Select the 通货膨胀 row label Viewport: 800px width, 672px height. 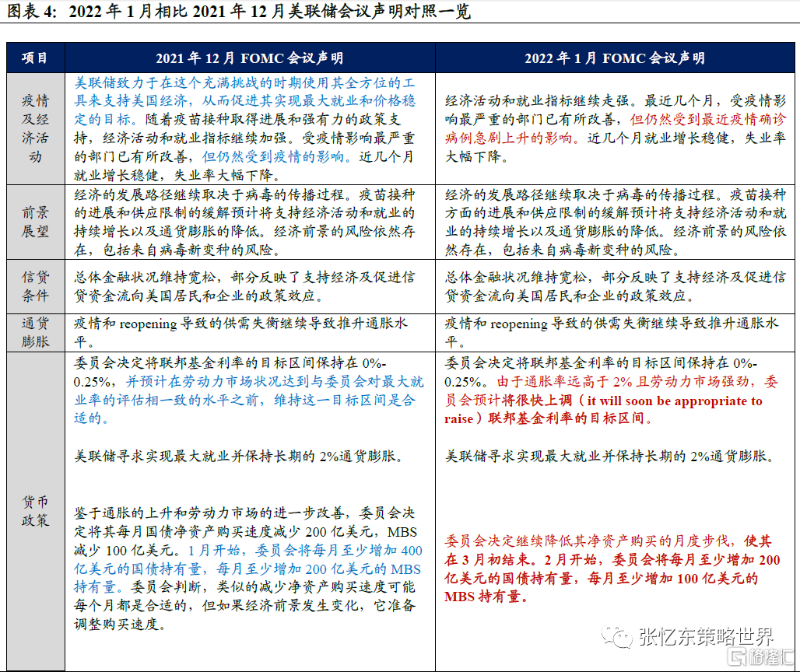pyautogui.click(x=34, y=332)
